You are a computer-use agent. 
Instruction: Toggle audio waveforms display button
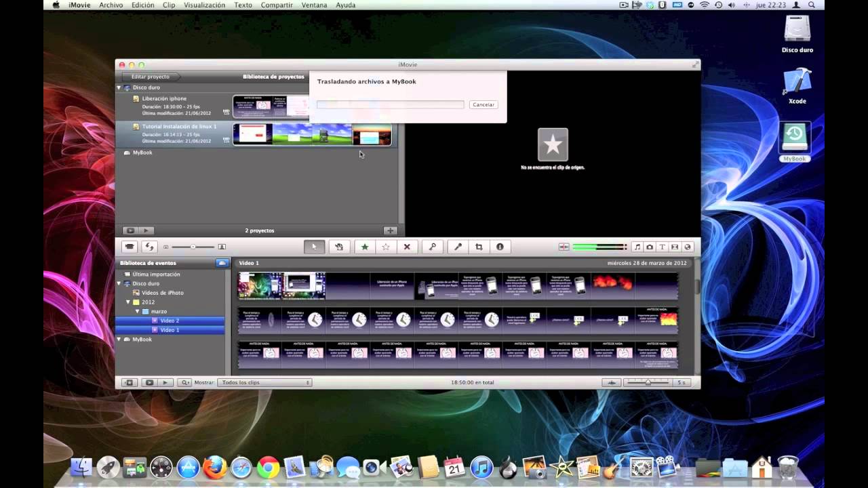point(612,382)
